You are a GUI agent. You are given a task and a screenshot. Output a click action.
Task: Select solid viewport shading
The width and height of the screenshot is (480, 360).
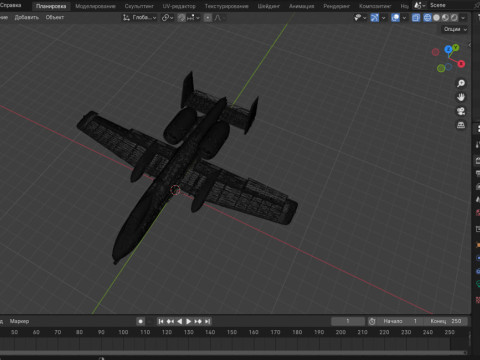coord(436,18)
